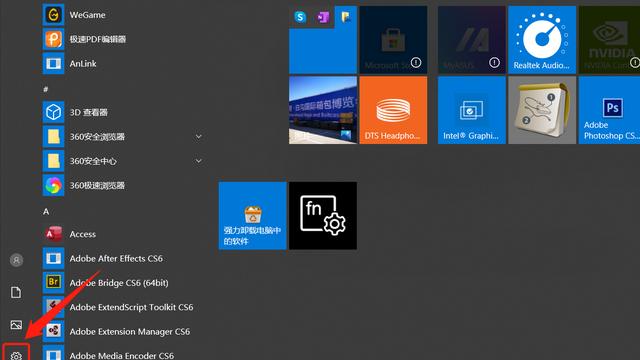Screen dimensions: 640x360
Task: Click 'Adobe ExtendScript Toolkit CS6' text
Action: click(131, 307)
